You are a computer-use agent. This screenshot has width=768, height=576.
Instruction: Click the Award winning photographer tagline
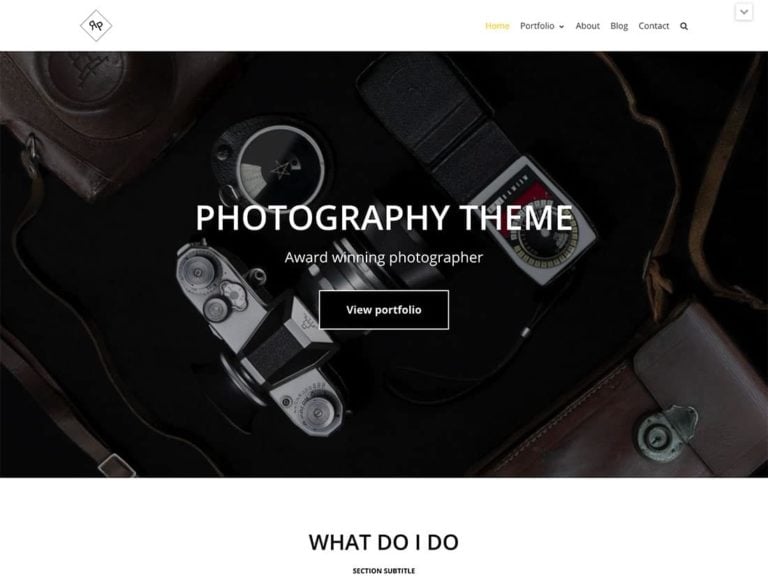[x=384, y=258]
